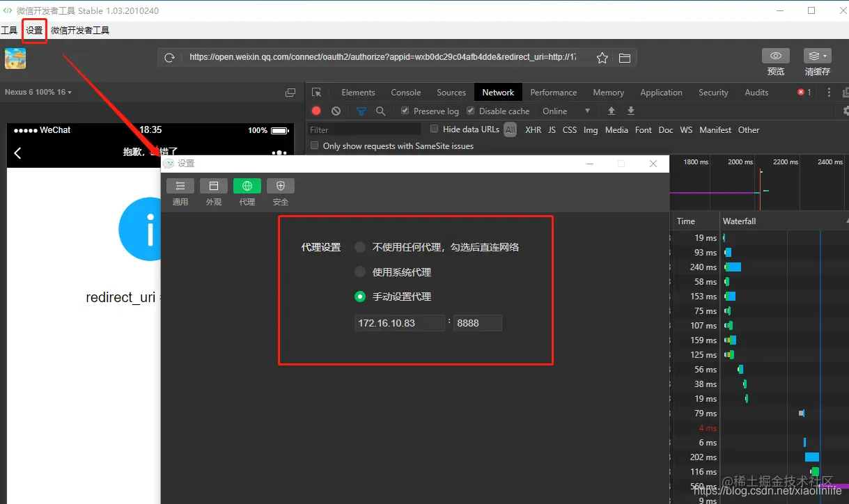The width and height of the screenshot is (849, 504).
Task: Select the Network tab
Action: click(498, 93)
